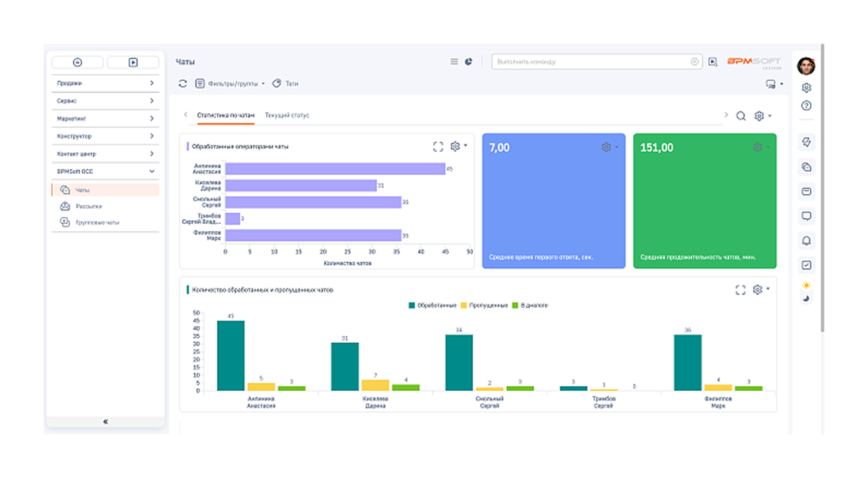Open Рассылки in sidebar
The width and height of the screenshot is (868, 478).
pos(89,206)
